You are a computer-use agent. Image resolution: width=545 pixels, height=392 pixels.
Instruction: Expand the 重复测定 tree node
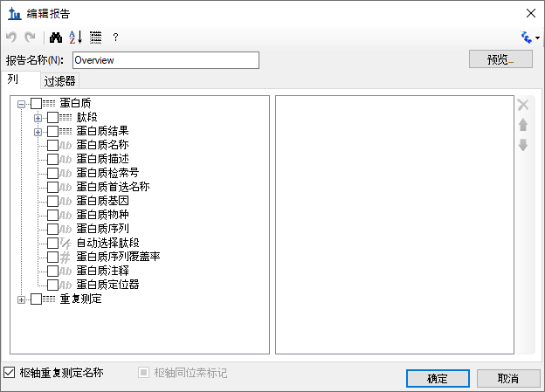(21, 299)
